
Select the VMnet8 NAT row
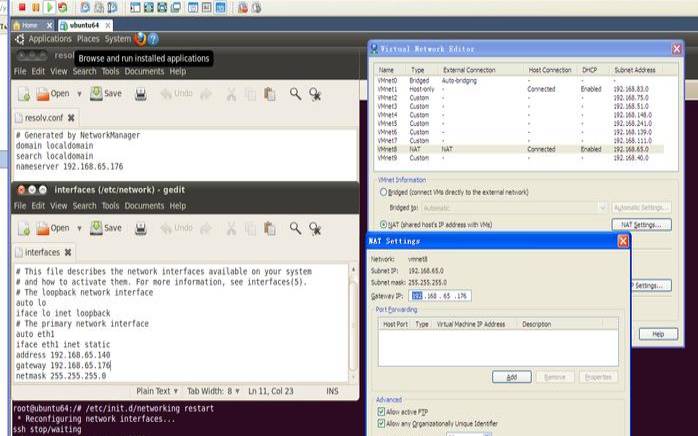click(x=519, y=149)
